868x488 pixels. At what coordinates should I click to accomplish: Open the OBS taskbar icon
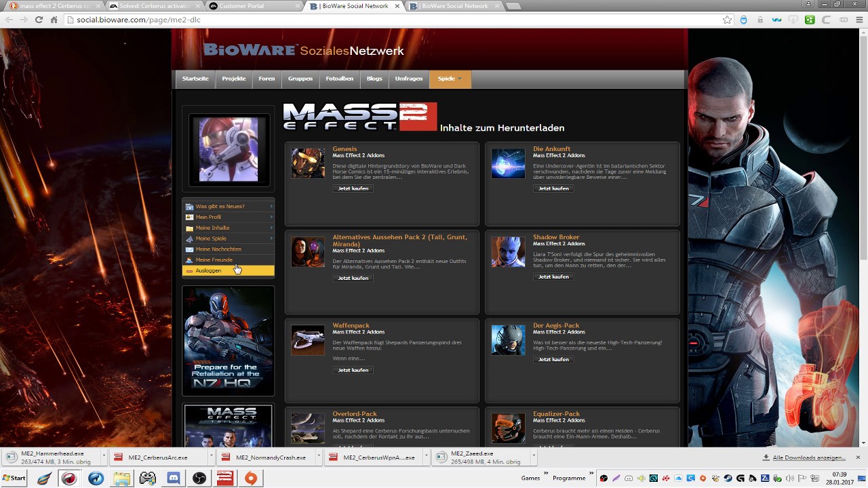[x=199, y=478]
